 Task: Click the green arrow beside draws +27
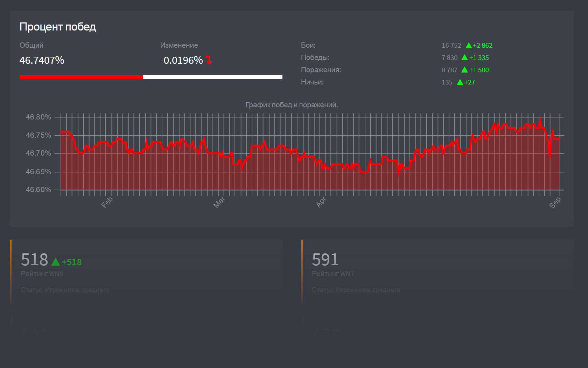coord(460,82)
